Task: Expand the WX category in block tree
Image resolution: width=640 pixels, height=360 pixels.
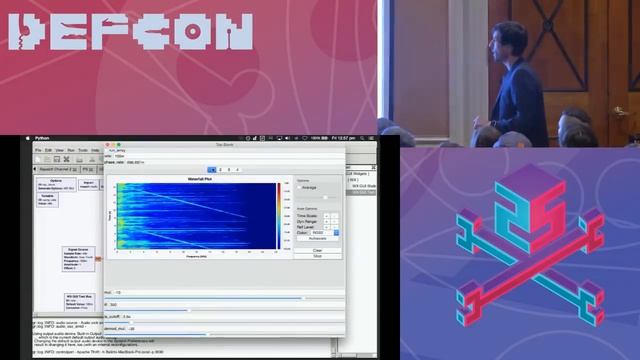Action: pyautogui.click(x=353, y=180)
